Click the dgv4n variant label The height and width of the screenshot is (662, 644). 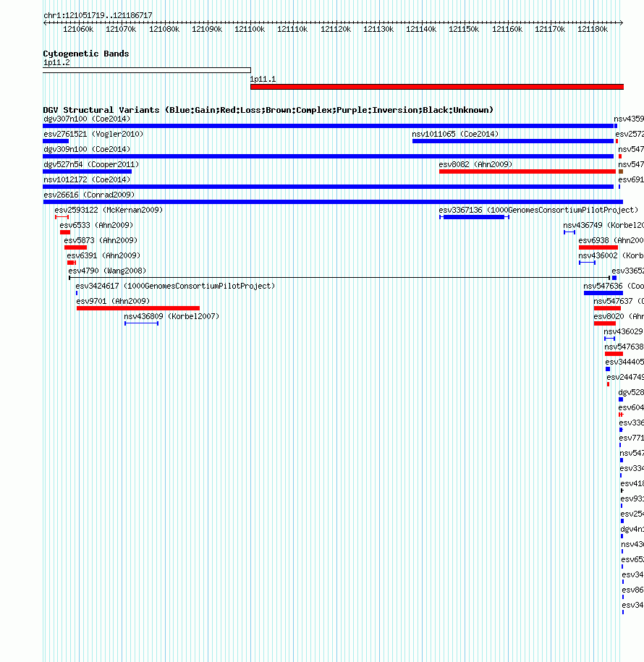[x=632, y=530]
